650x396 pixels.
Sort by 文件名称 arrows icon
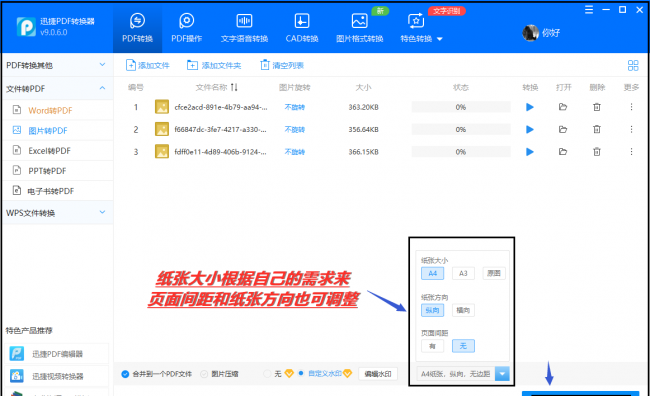tap(234, 87)
